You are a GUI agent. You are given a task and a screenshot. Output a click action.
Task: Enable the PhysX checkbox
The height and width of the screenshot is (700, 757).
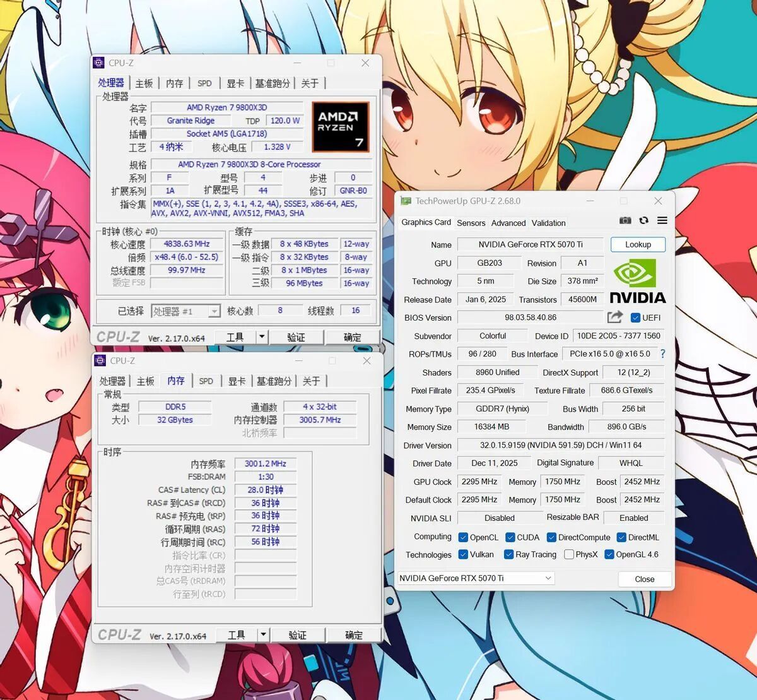[569, 554]
